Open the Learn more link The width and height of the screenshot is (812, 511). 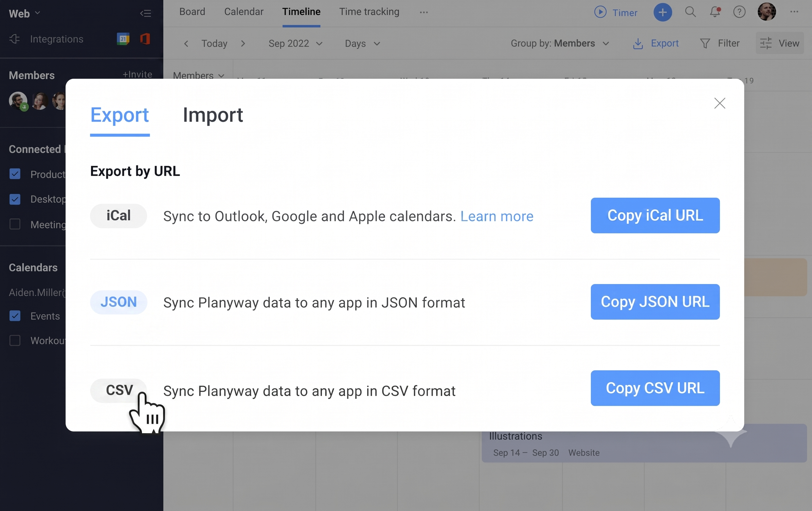(x=497, y=216)
